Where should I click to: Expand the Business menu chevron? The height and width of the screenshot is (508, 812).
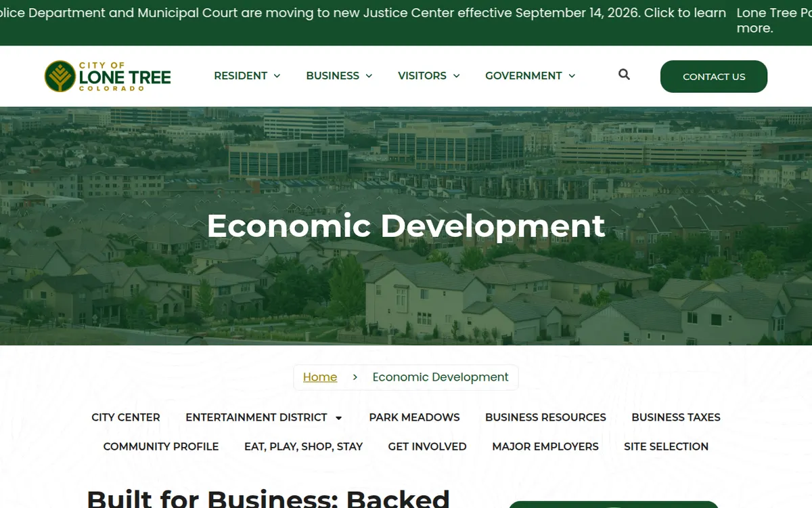click(369, 76)
